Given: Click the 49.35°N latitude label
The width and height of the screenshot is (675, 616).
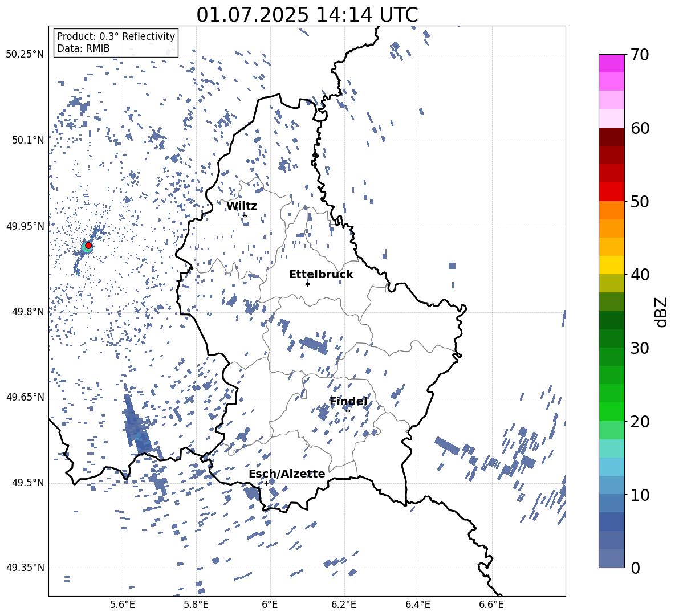Looking at the screenshot, I should (x=25, y=568).
